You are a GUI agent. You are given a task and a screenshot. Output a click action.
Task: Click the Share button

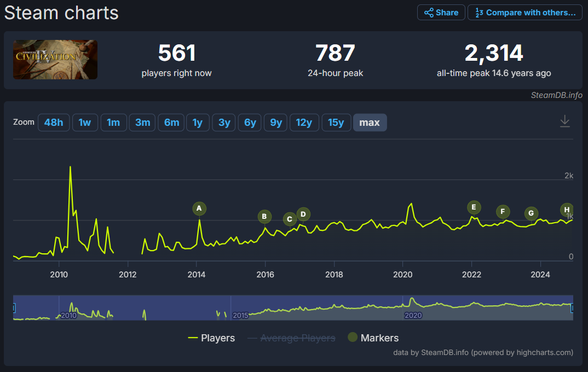click(441, 13)
